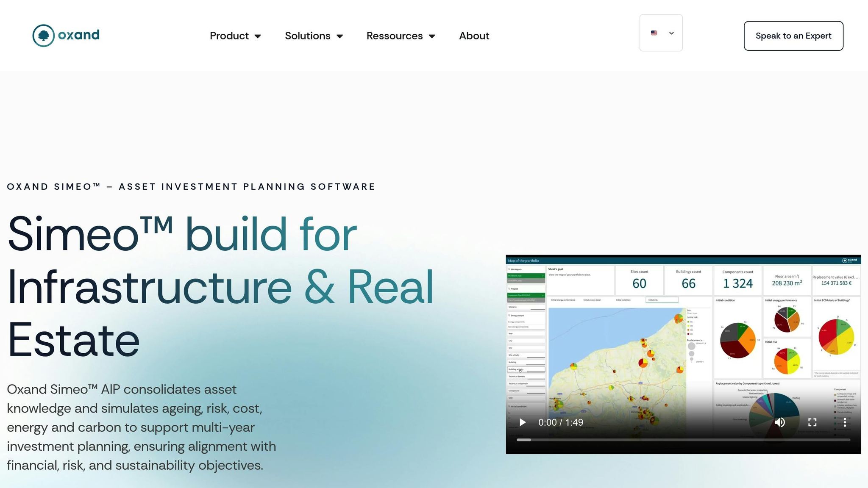This screenshot has width=868, height=488.
Task: Open the Solutions dropdown arrow
Action: click(339, 36)
